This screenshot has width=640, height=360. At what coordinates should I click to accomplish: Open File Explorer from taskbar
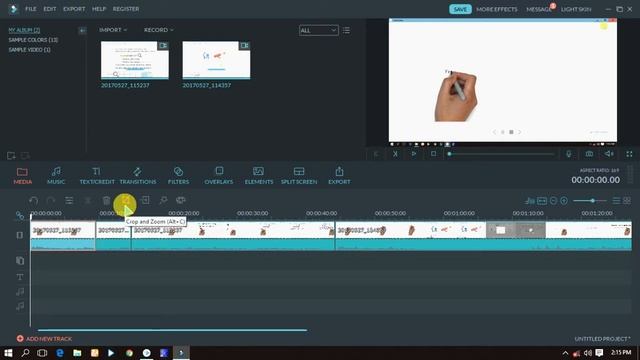click(x=77, y=353)
